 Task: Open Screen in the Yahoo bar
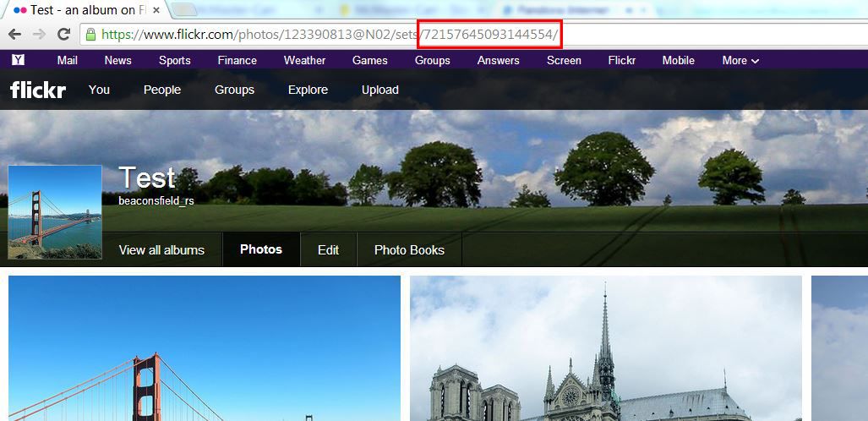564,60
